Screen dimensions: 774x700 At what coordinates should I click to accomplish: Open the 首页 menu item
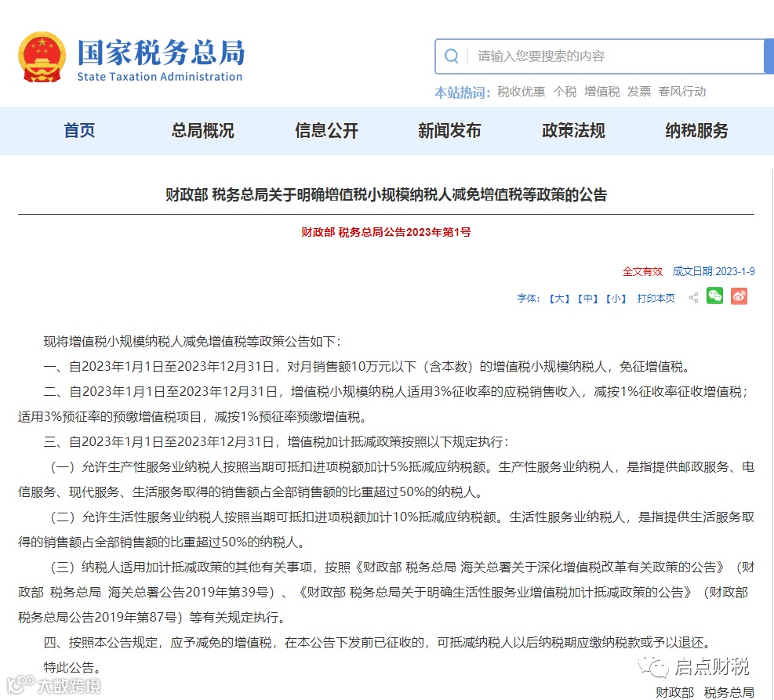coord(79,131)
